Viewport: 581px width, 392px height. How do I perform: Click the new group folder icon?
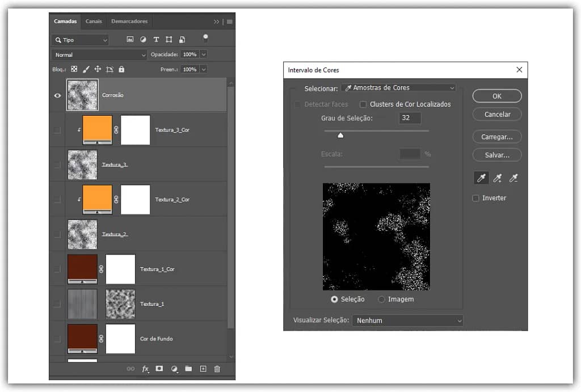pos(188,369)
